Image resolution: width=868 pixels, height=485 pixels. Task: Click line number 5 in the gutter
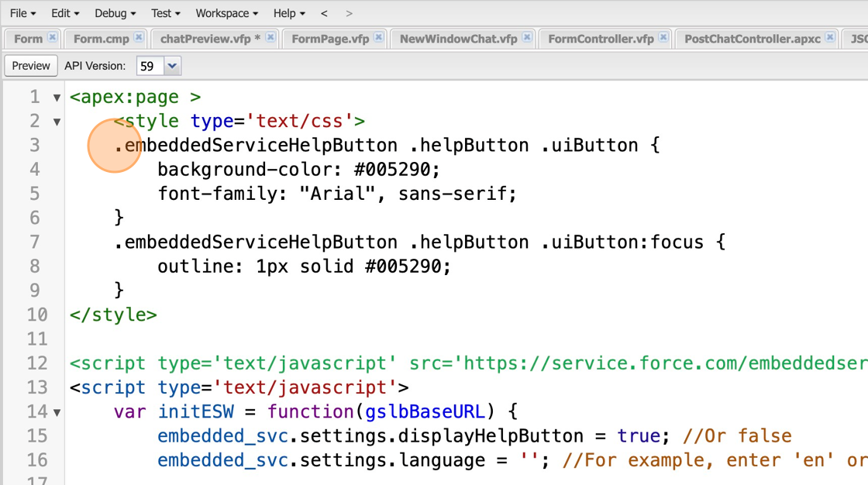[x=34, y=193]
